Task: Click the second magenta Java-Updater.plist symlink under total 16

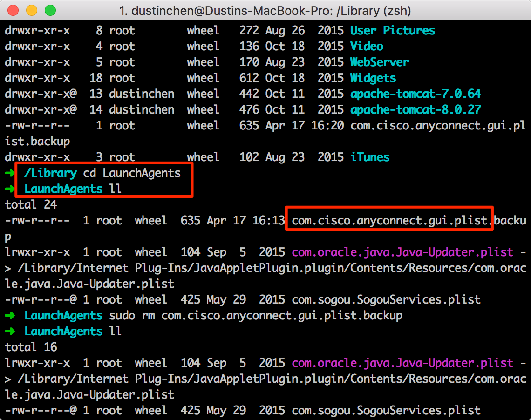Action: point(402,363)
